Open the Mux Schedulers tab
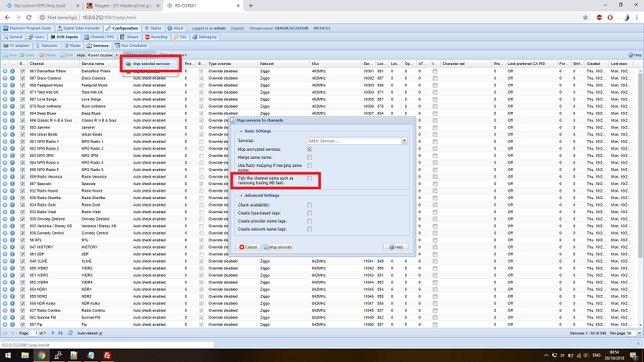The height and width of the screenshot is (362, 644). 131,46
